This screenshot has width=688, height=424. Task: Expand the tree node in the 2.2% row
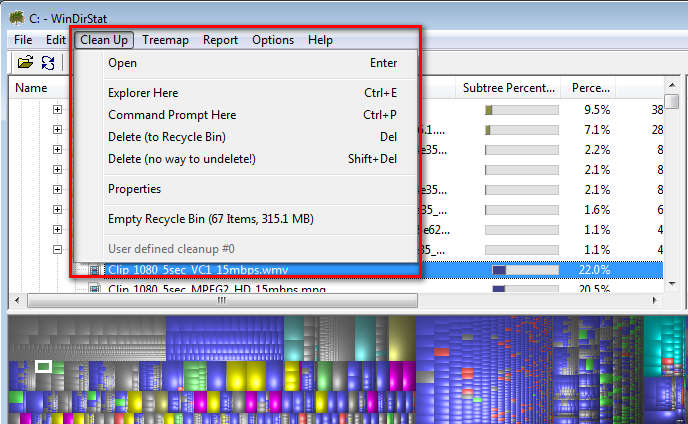coord(57,149)
